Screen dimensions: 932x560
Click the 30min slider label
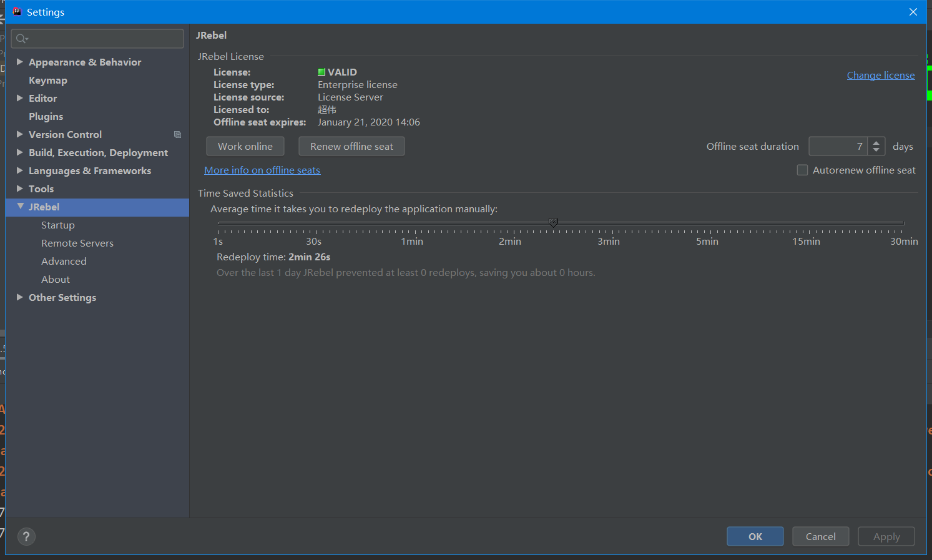tap(904, 241)
